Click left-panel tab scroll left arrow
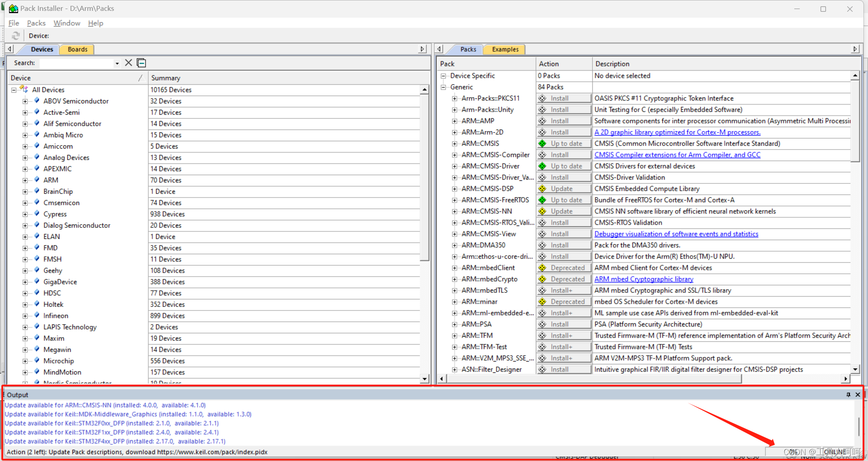The image size is (868, 461). point(10,49)
